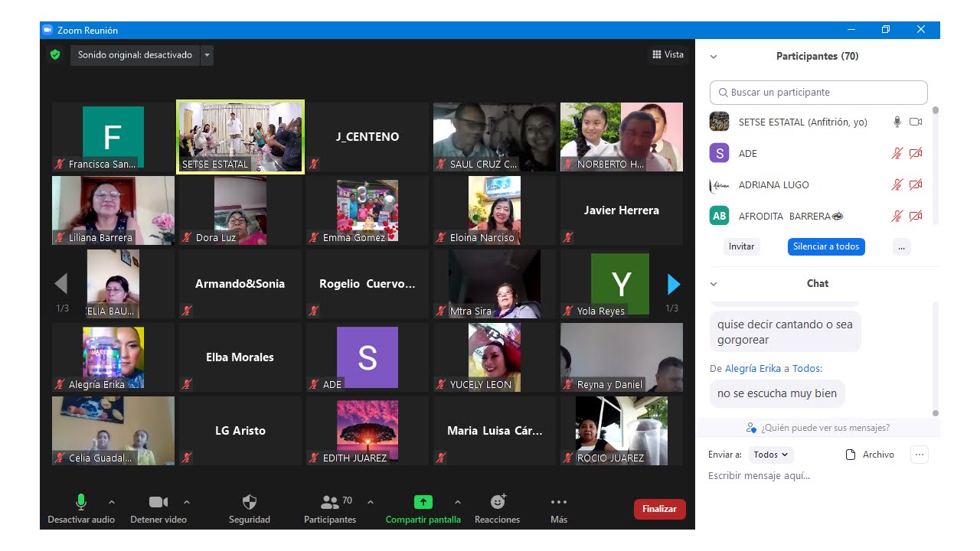Image resolution: width=980 pixels, height=551 pixels.
Task: Click the Compartir pantalla green icon
Action: [423, 502]
